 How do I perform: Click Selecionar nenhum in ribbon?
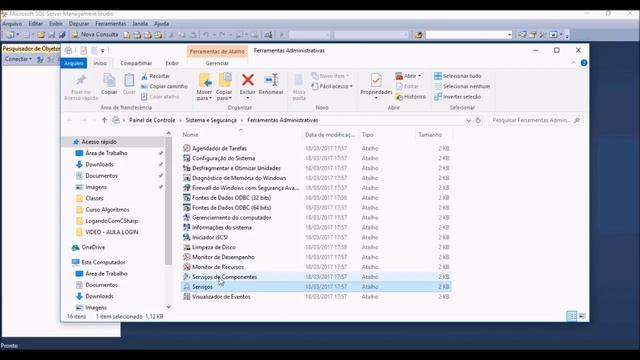pyautogui.click(x=462, y=86)
